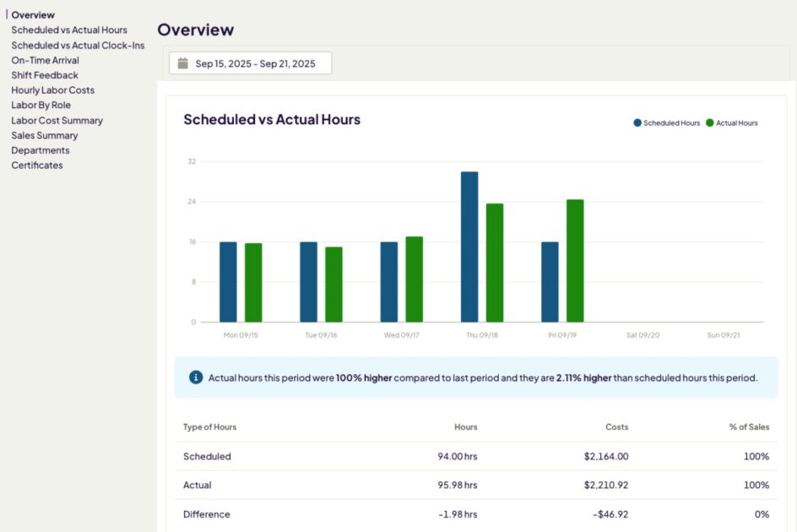
Task: Click Wednesday 09/17 green actual bar
Action: pos(414,279)
